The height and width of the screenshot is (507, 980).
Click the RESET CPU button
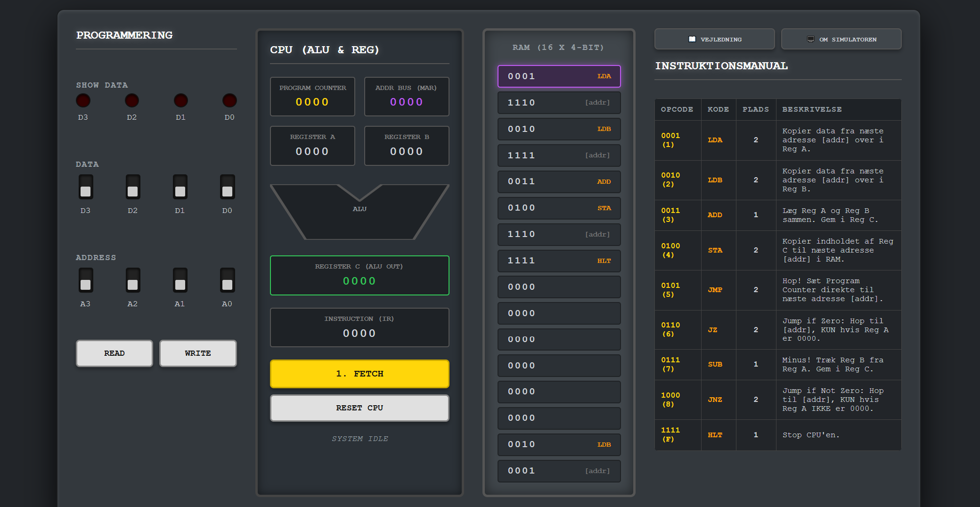click(359, 408)
